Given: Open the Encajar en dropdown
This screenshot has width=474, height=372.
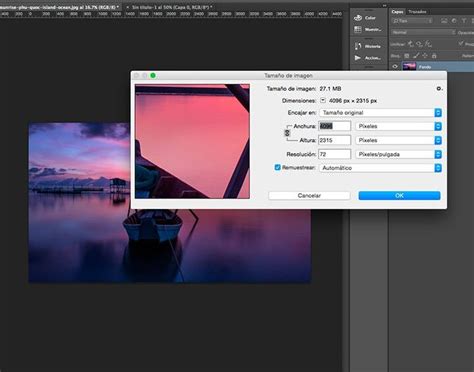Looking at the screenshot, I should 380,113.
